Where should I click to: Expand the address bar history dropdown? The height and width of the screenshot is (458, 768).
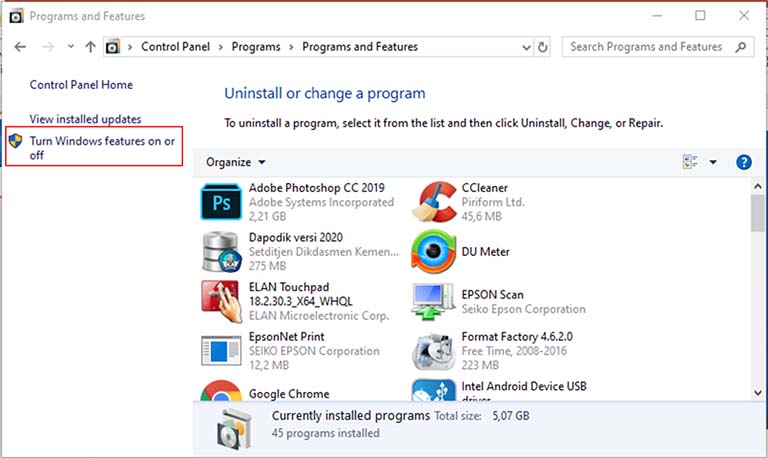[x=527, y=48]
